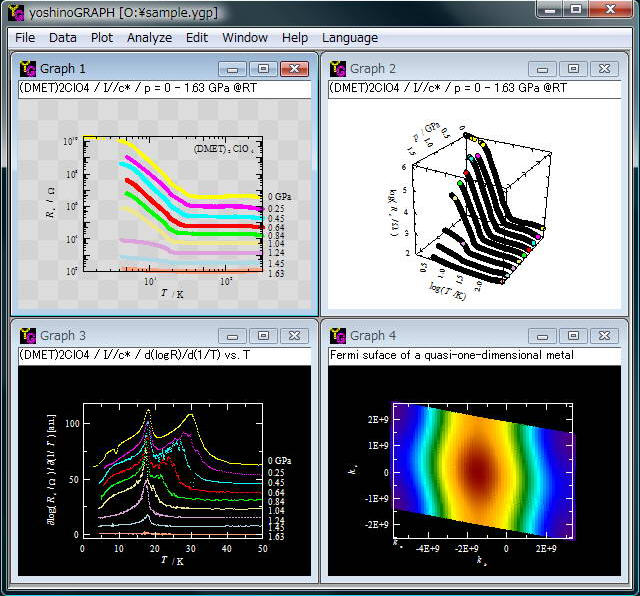Open the Help menu
The image size is (640, 596).
tap(295, 38)
